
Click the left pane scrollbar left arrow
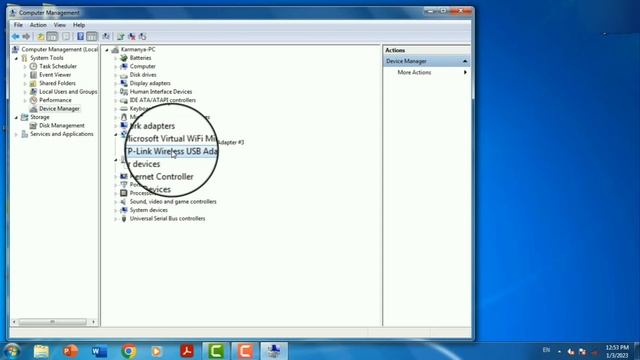coord(14,322)
